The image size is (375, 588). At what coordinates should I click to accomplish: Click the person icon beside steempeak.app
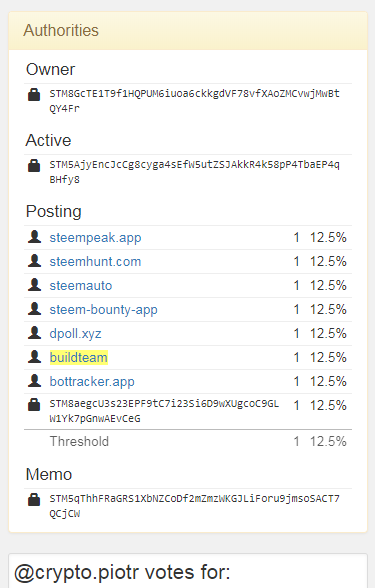click(34, 237)
